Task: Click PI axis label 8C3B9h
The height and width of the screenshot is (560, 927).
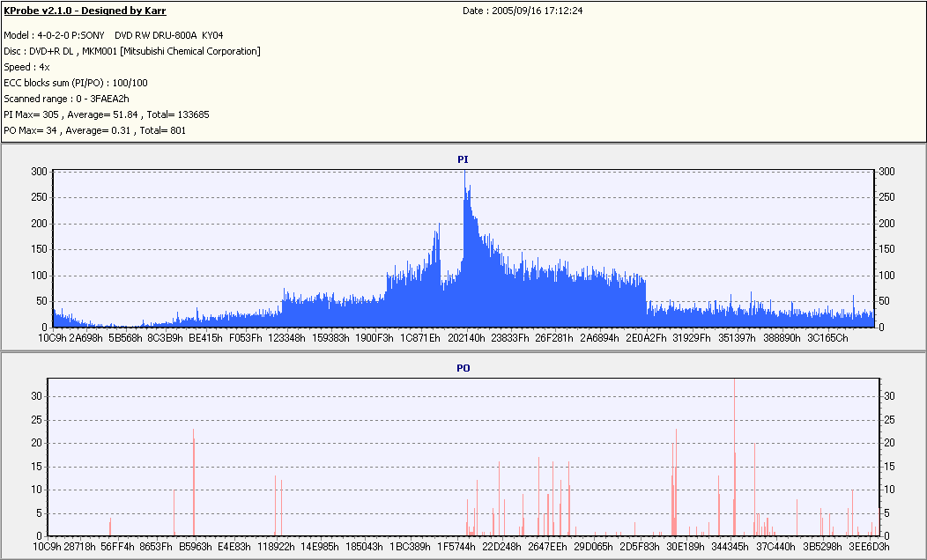Action: point(165,338)
